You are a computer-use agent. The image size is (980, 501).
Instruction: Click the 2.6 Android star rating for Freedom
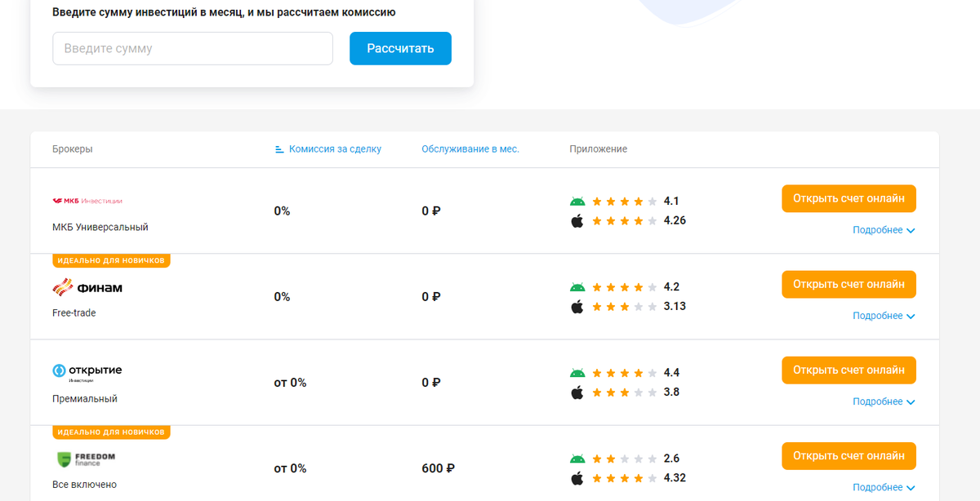[x=624, y=459]
